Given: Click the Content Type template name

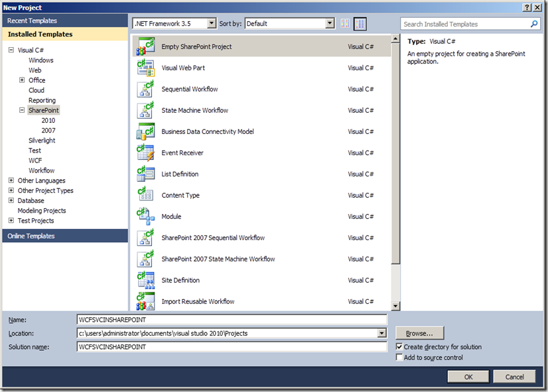Looking at the screenshot, I should (180, 195).
